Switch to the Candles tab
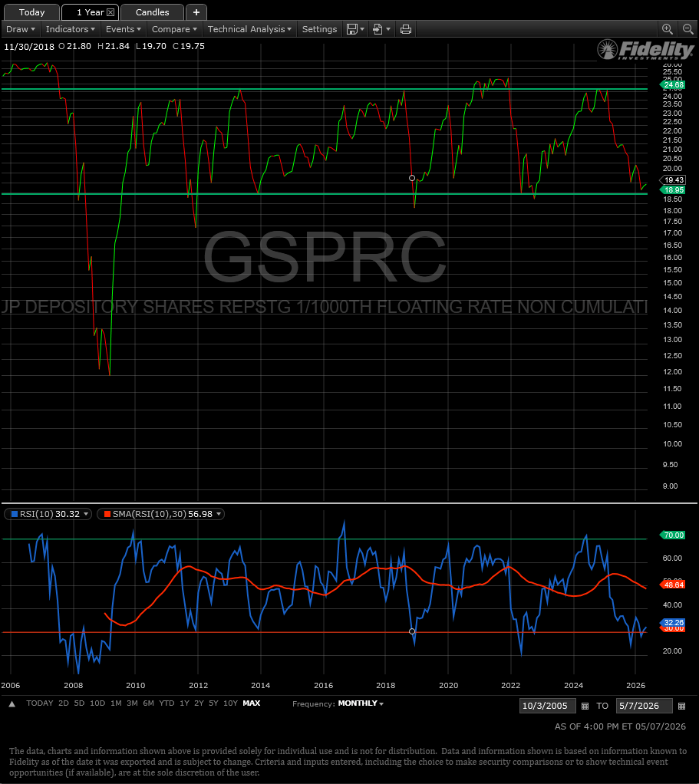This screenshot has width=699, height=784. click(152, 12)
